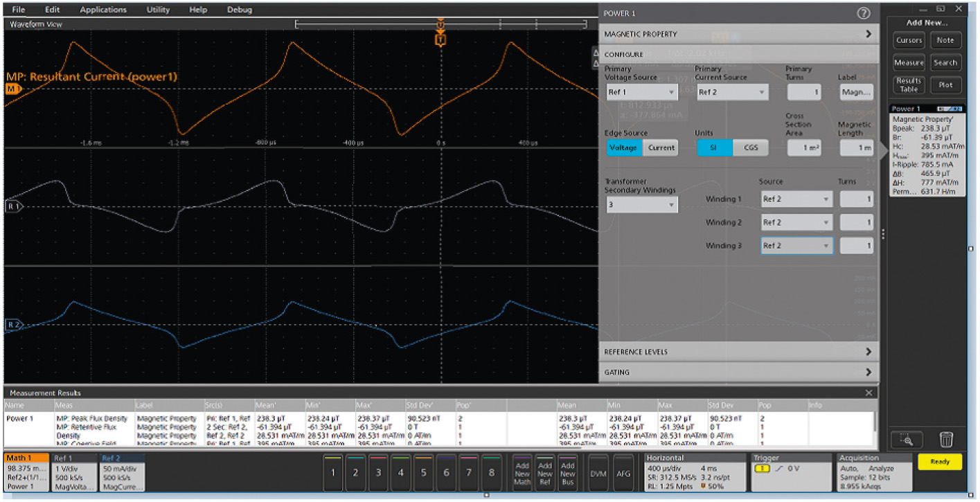This screenshot has width=980, height=502.
Task: Open the Applications menu
Action: click(103, 10)
